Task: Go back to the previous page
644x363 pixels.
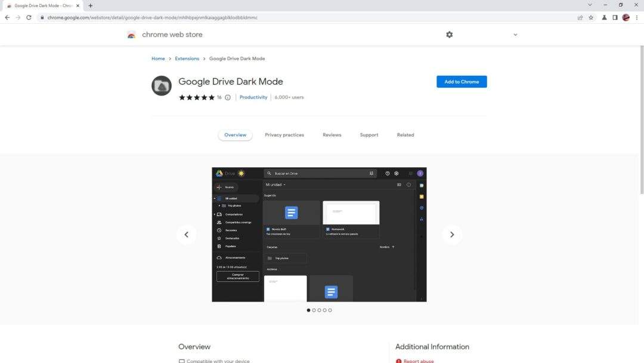Action: click(7, 18)
